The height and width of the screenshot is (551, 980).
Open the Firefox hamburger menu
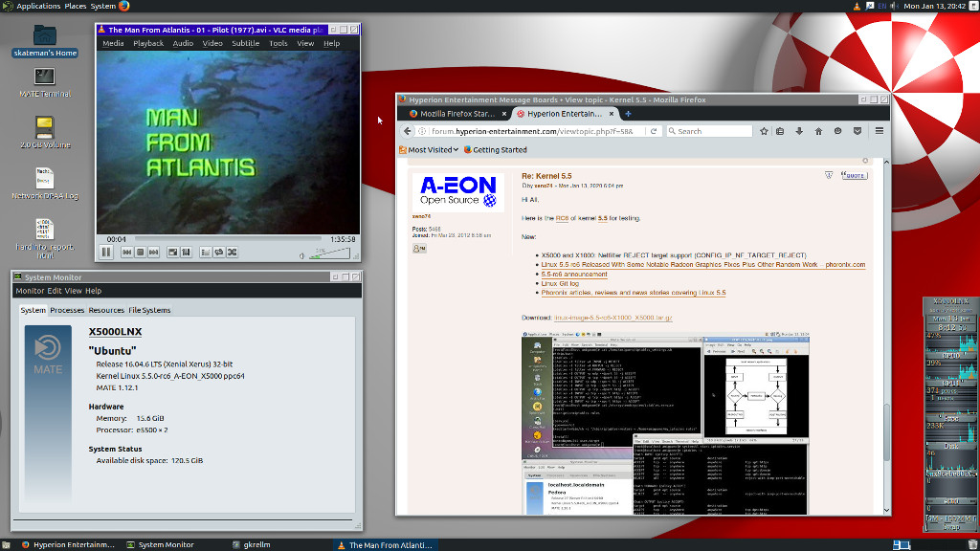[880, 131]
